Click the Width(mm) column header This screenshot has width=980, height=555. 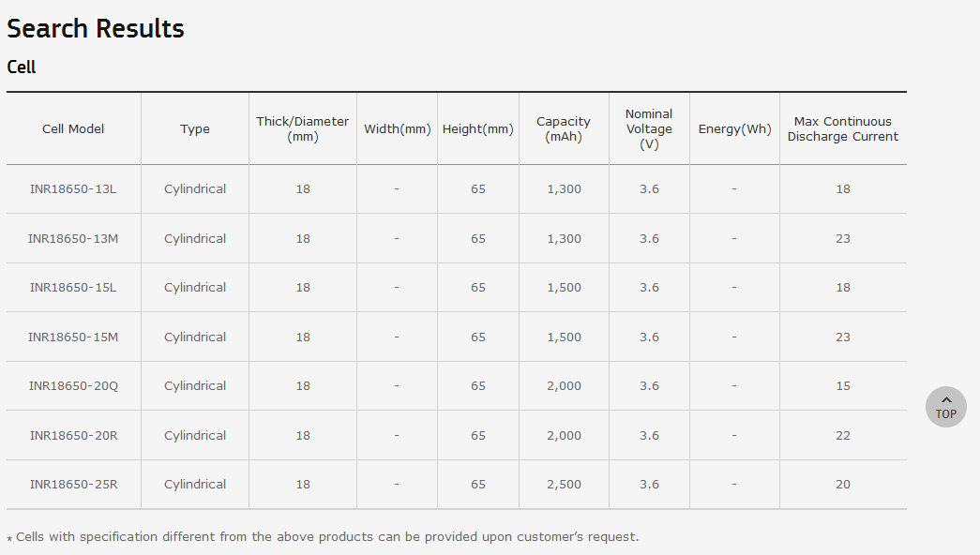click(398, 128)
